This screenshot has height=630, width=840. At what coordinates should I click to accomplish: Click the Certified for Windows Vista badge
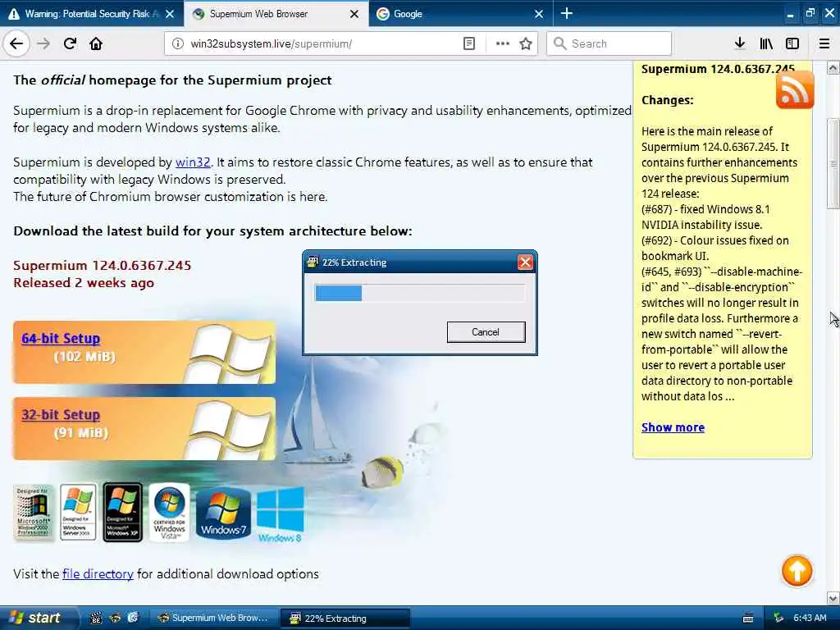point(169,513)
